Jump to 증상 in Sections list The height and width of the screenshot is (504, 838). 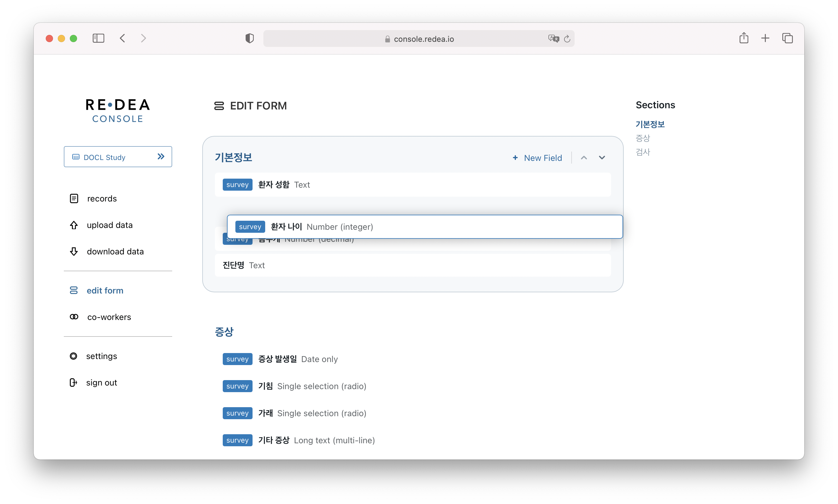[x=643, y=138]
